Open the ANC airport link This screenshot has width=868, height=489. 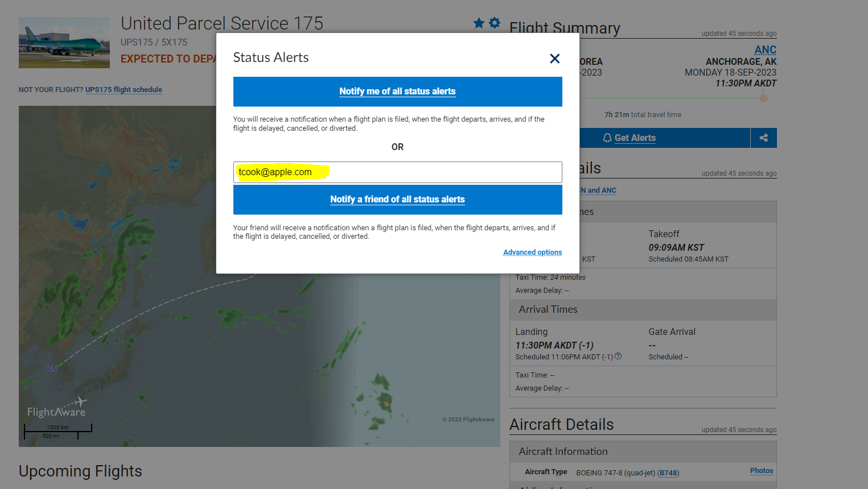[x=766, y=50]
